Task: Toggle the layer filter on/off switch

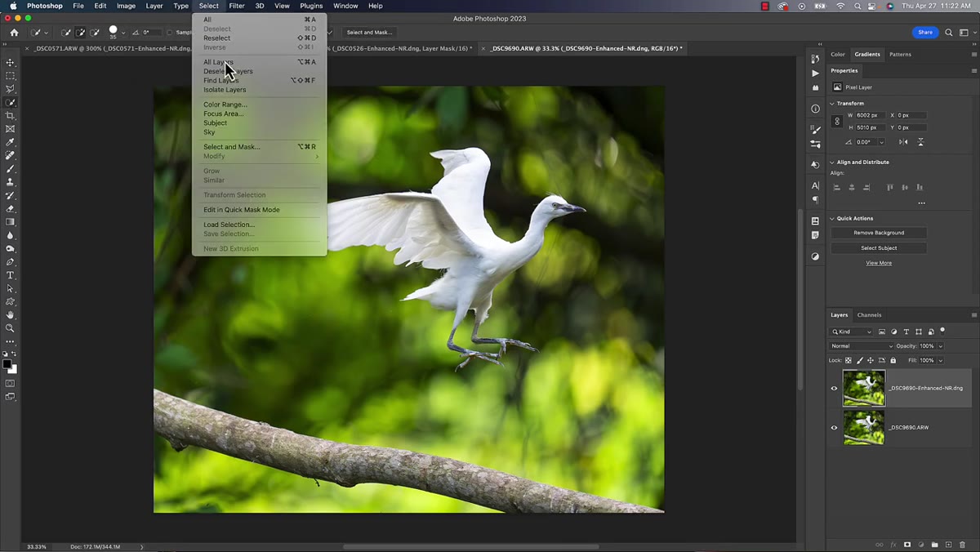Action: (942, 331)
